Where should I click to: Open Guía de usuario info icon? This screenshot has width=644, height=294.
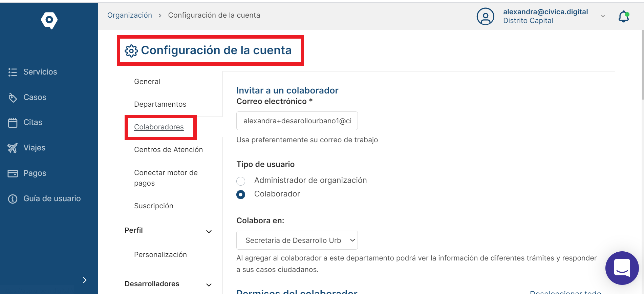coord(13,199)
